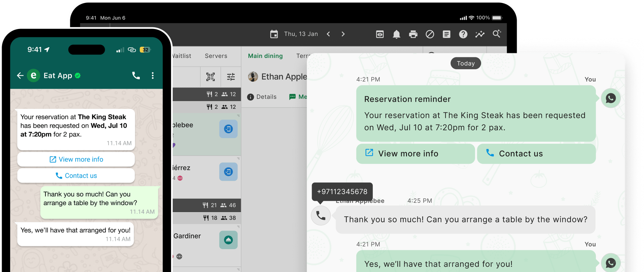This screenshot has height=272, width=644.
Task: Open three-dot menu in phone WhatsApp header
Action: (153, 75)
